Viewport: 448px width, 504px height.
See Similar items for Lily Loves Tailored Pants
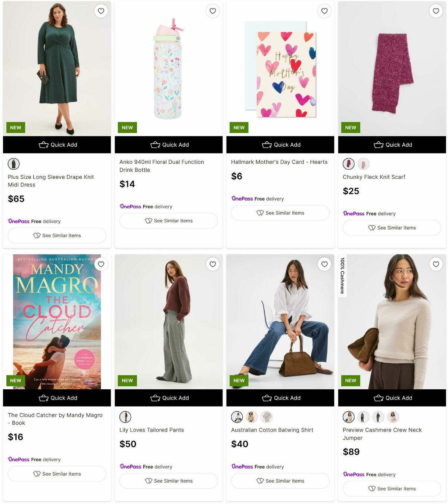[x=168, y=481]
